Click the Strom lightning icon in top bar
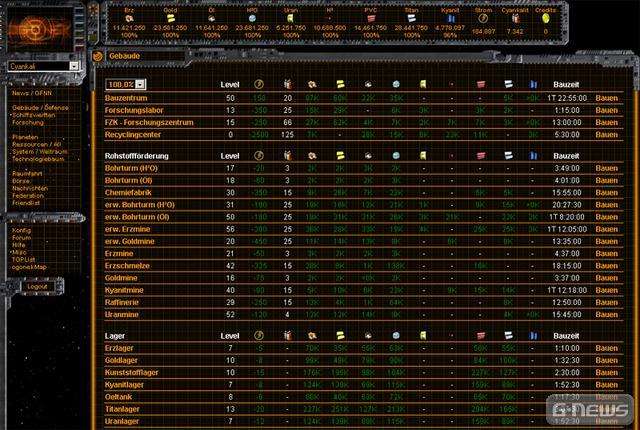Viewport: 640px width, 430px height. pos(483,18)
